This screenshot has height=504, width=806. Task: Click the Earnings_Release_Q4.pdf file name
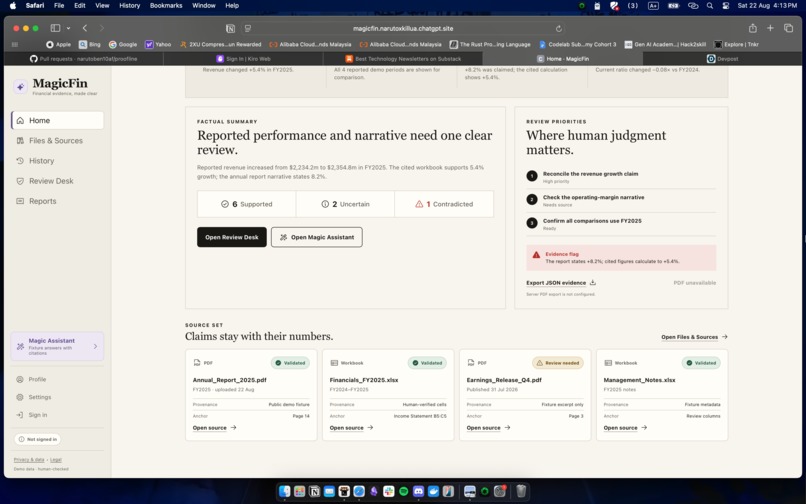[504, 380]
